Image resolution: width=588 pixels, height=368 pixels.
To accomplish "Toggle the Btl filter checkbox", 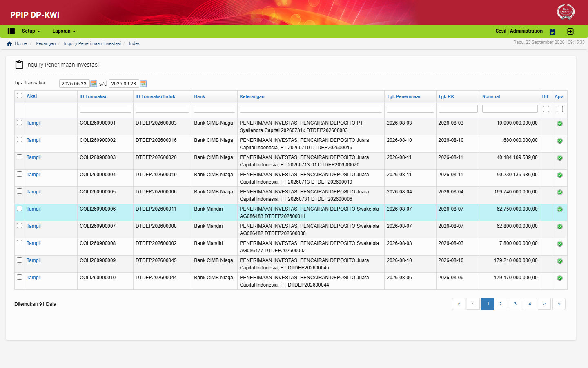I will pyautogui.click(x=546, y=109).
